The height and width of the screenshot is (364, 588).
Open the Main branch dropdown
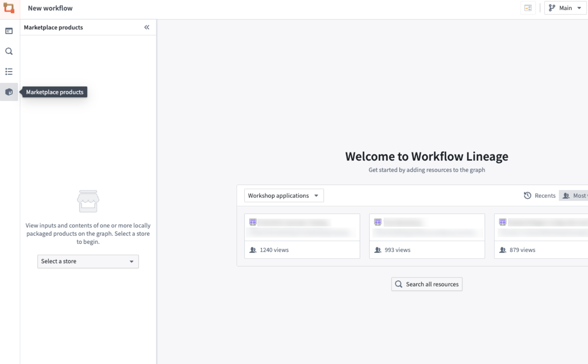(565, 8)
